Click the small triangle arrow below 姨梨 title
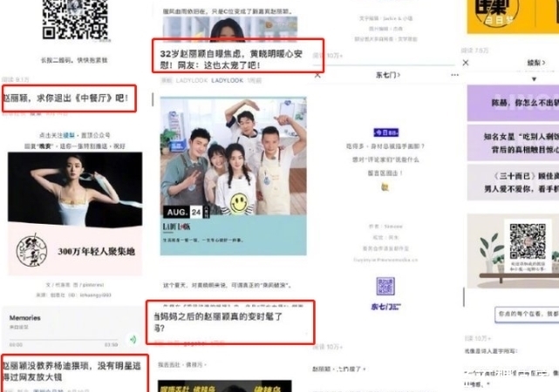Viewport: 559px width, 392px height. coord(534,79)
